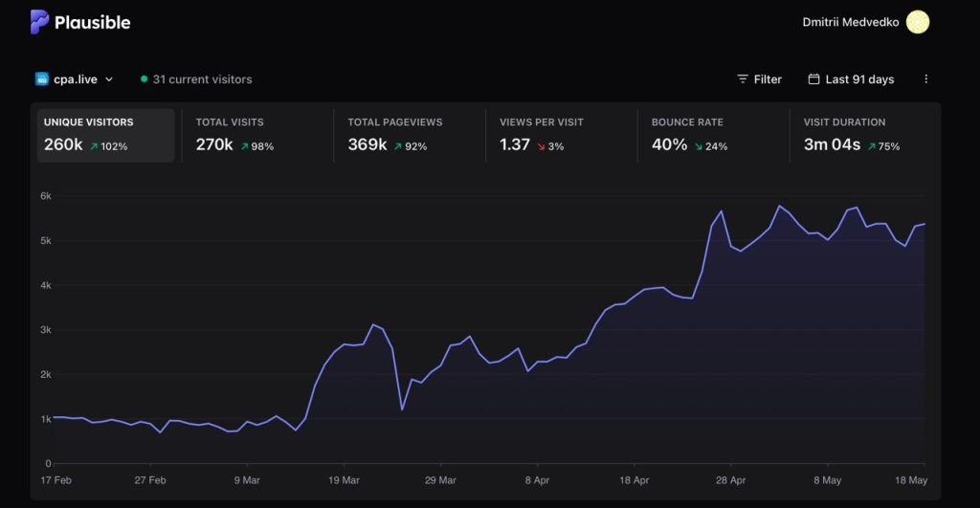Click the Plausible wordmark text
This screenshot has height=508, width=980.
click(93, 23)
